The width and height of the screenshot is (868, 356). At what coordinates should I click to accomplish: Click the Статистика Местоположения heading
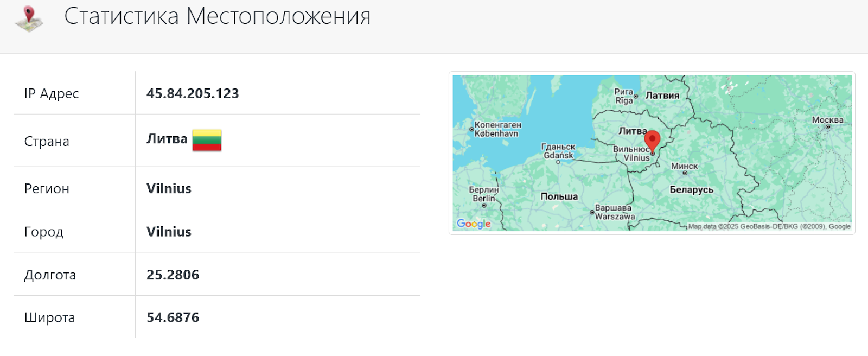pos(217,16)
